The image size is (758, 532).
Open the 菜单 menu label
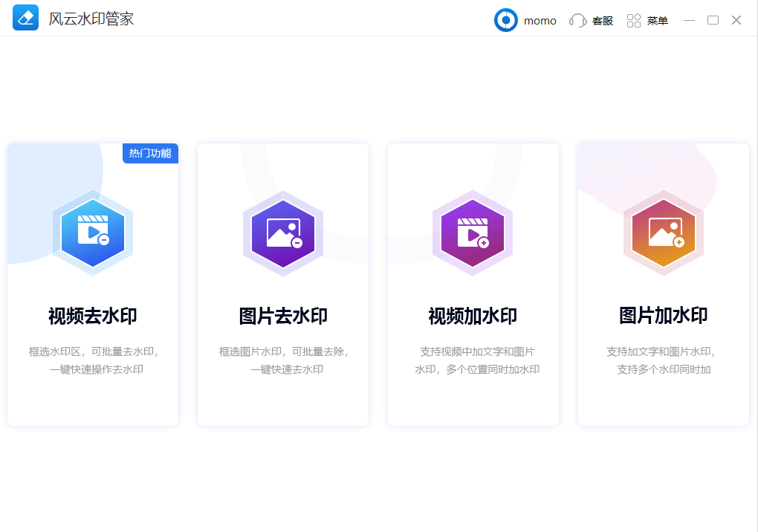click(x=658, y=21)
